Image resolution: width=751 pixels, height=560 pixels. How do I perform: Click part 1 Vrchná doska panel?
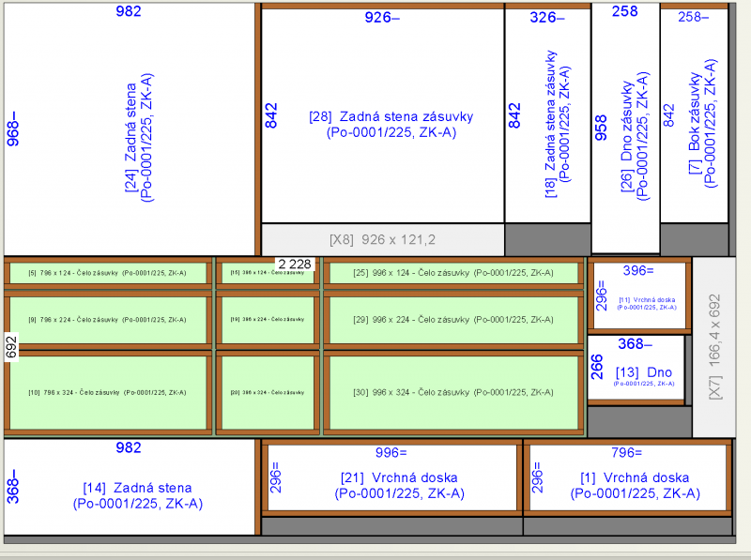tap(628, 477)
